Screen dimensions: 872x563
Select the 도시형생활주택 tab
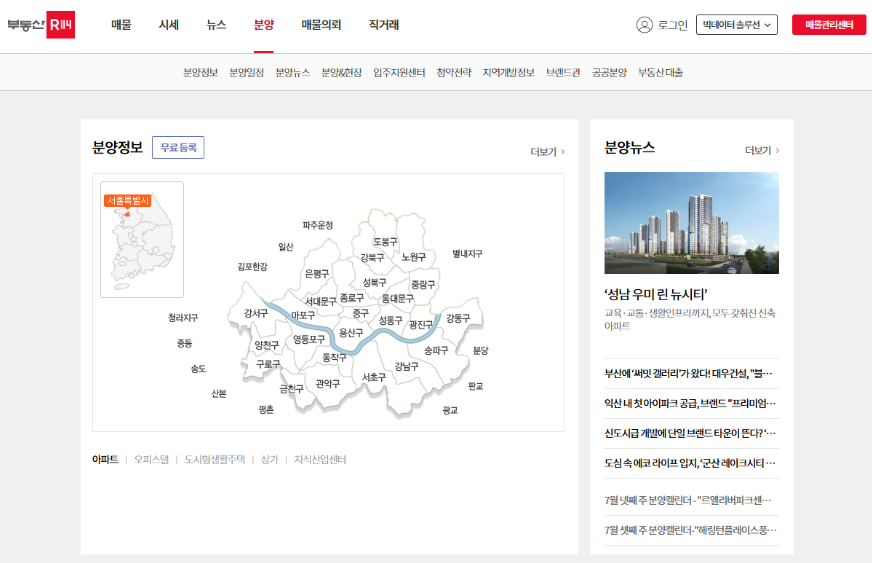(214, 460)
